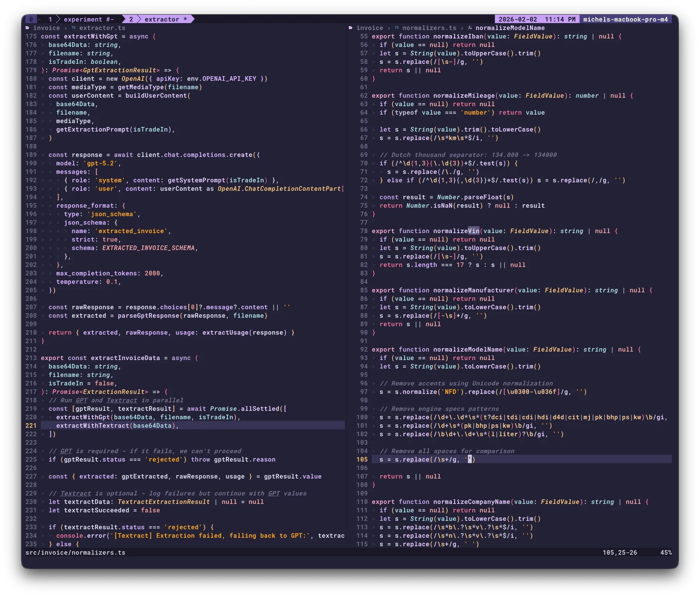
Task: Select tmux window 2 extractor
Action: coord(158,19)
